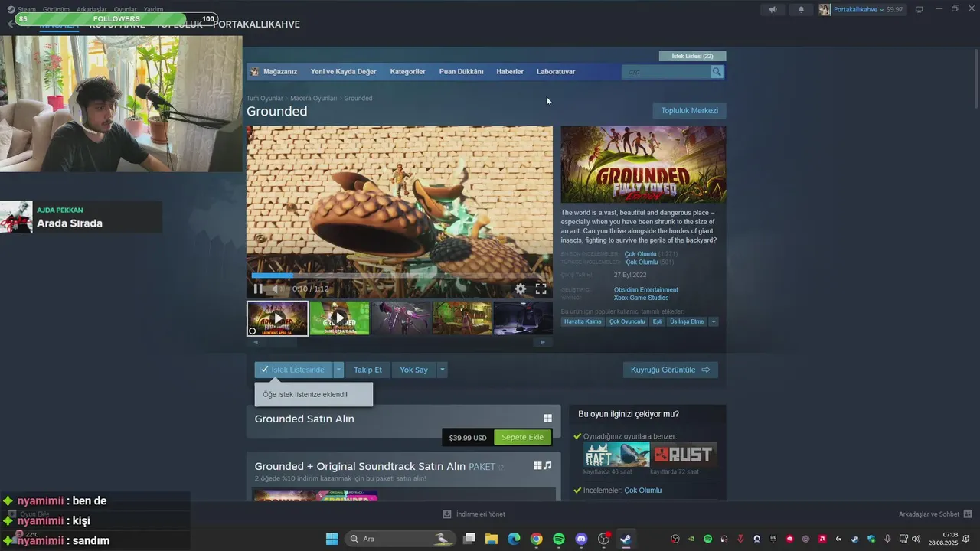Open File Explorer from taskbar
The height and width of the screenshot is (551, 980).
492,539
